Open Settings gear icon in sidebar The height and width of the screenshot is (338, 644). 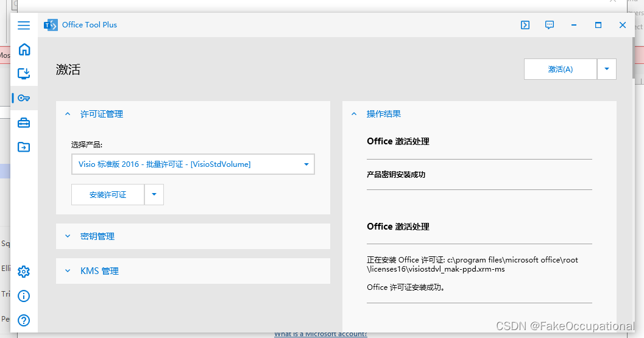(24, 272)
